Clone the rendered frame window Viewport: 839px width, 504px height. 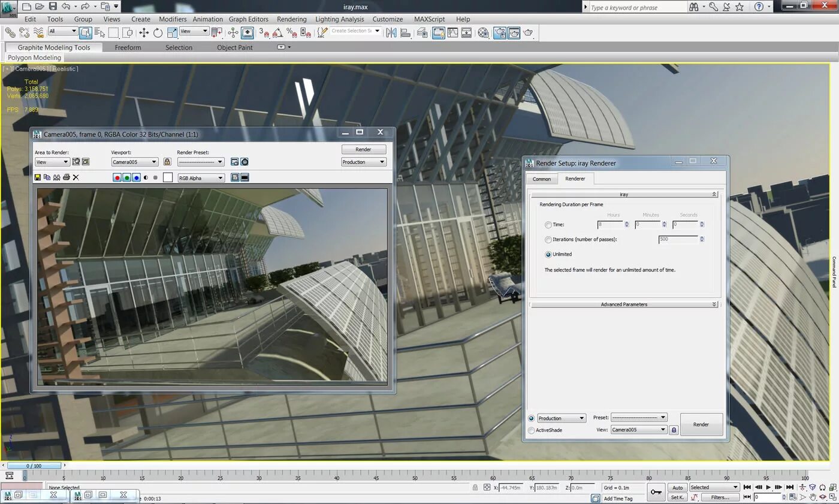pyautogui.click(x=56, y=177)
